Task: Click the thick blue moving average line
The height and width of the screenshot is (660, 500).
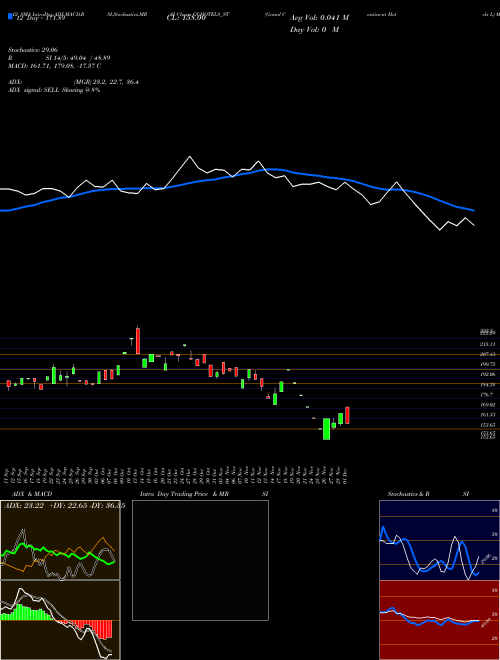Action: coord(236,177)
